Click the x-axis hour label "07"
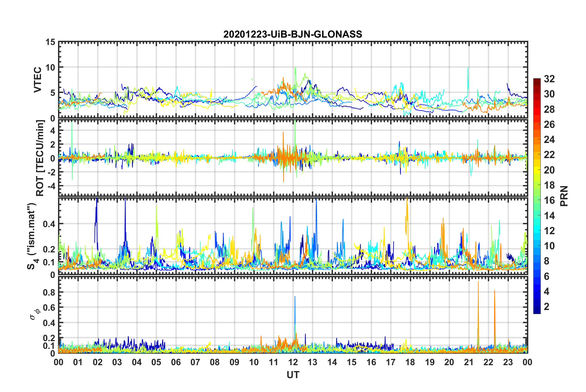The image size is (586, 392). click(x=195, y=362)
